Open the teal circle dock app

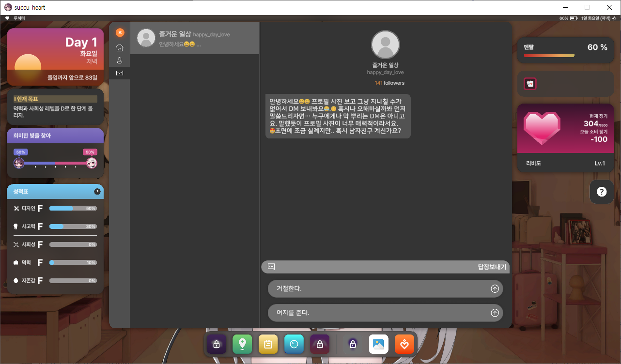[294, 344]
